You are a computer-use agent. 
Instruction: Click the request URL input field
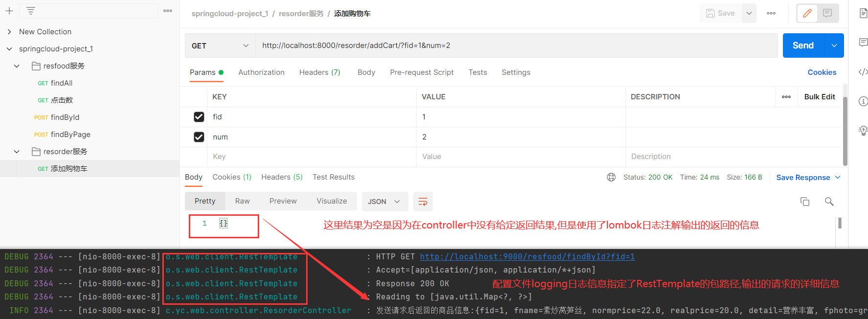pyautogui.click(x=513, y=46)
